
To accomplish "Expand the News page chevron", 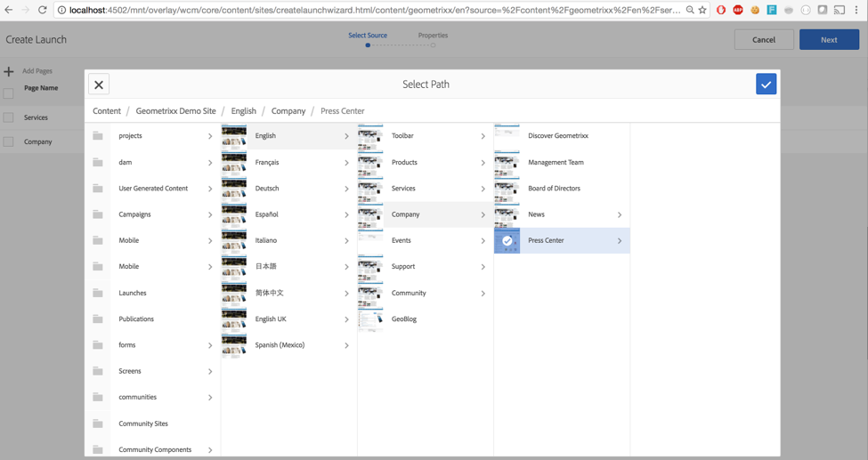I will tap(620, 214).
